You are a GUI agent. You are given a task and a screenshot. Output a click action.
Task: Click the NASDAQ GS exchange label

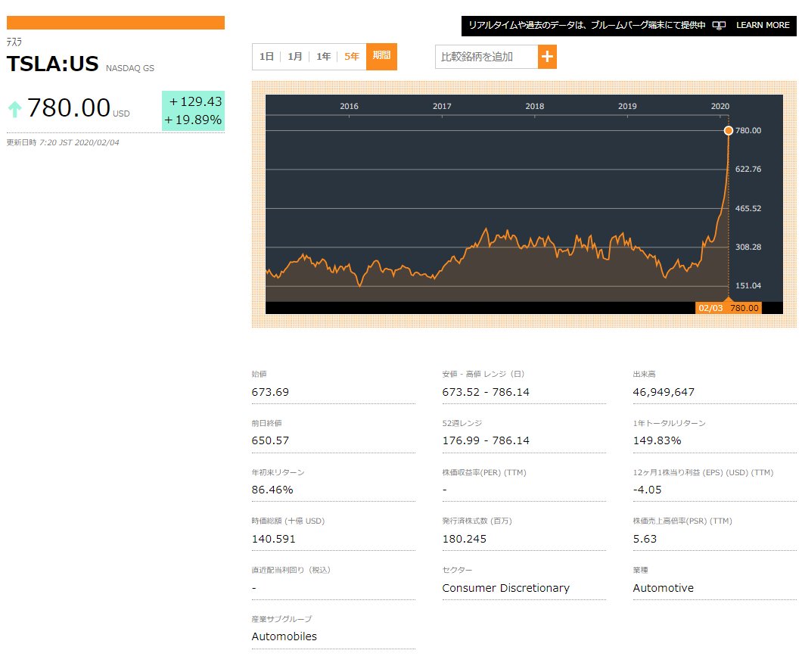(130, 68)
